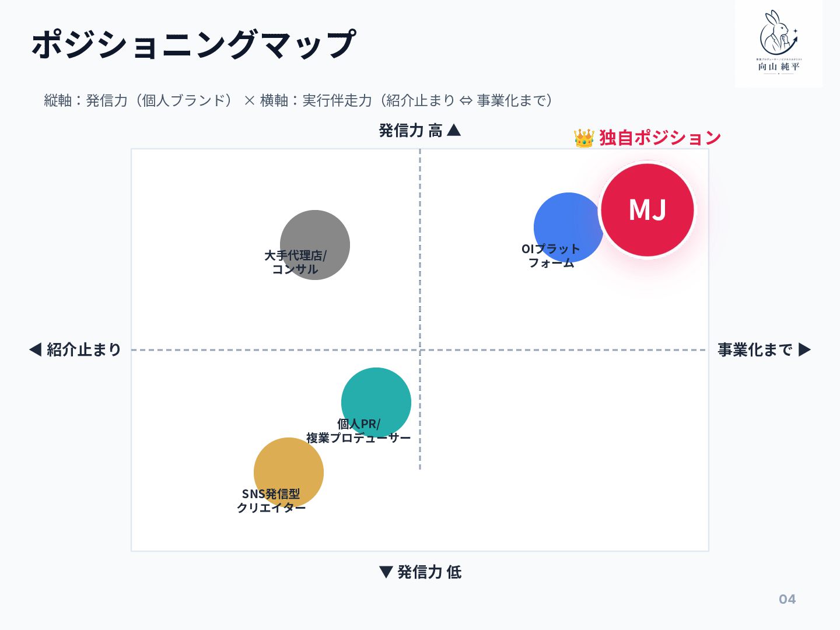This screenshot has height=630, width=840.
Task: Click the blue OI platform circle
Action: point(567,228)
